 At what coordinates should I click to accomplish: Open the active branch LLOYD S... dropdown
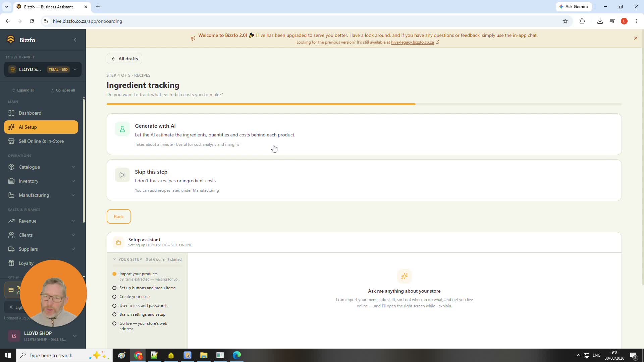point(43,69)
